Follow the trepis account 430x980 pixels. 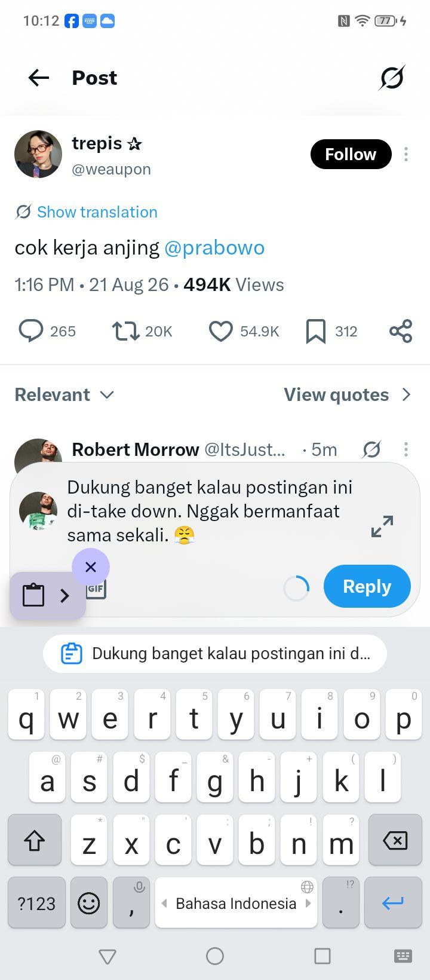(x=351, y=154)
